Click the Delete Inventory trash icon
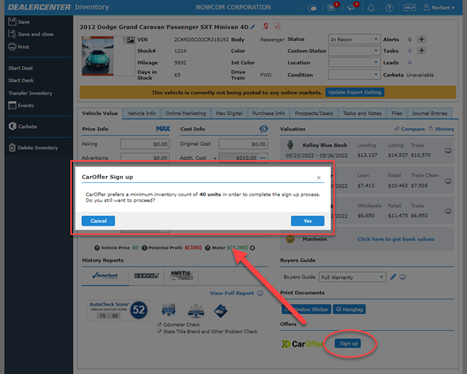The image size is (467, 374). coord(12,148)
